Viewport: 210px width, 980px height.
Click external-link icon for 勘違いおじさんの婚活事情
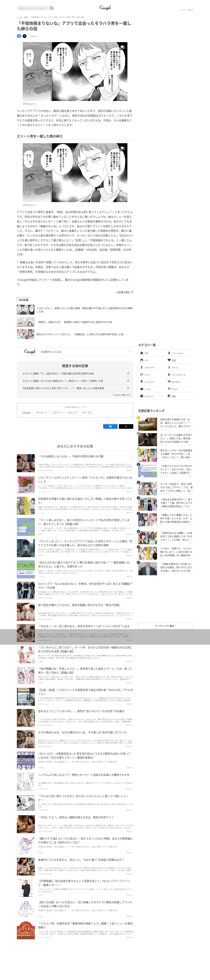pyautogui.click(x=128, y=388)
